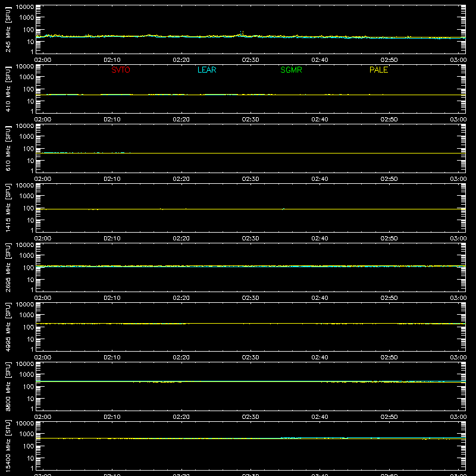The width and height of the screenshot is (476, 476).
Task: Click the 02:20 time label of the 610 MHz plot
Action: (x=181, y=179)
